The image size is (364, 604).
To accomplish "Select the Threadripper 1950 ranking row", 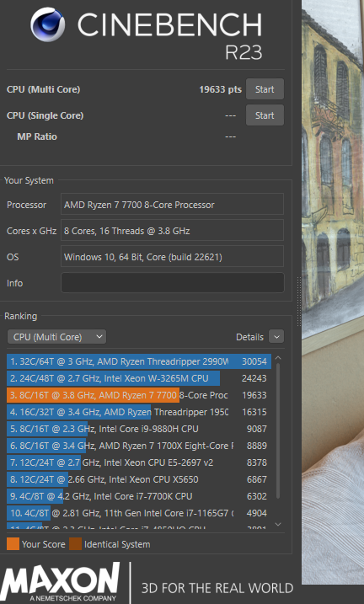I will pyautogui.click(x=139, y=412).
